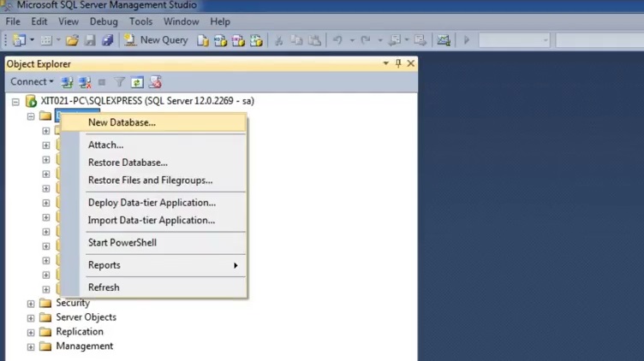644x361 pixels.
Task: Click the Navigate Backward icon
Action: (394, 40)
